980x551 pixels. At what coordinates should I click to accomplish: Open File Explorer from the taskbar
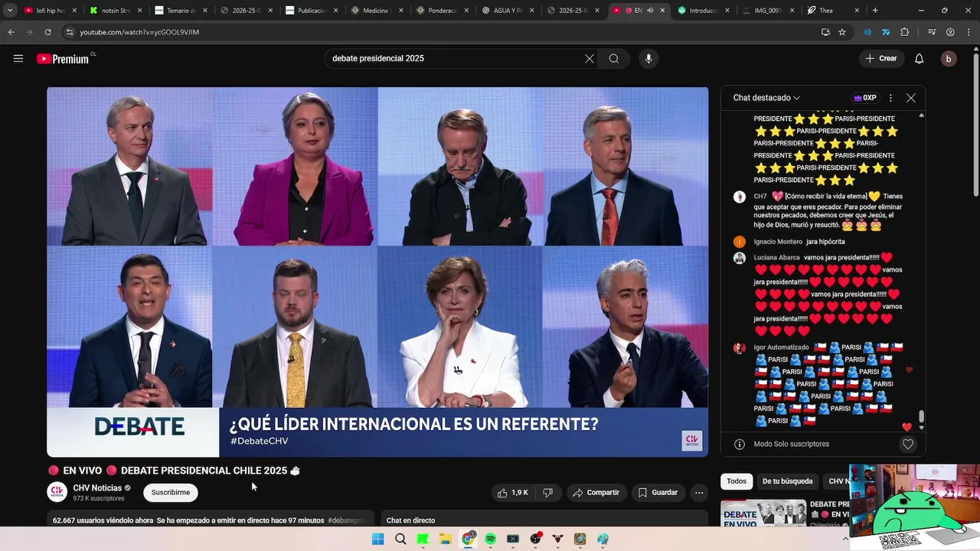(x=446, y=539)
